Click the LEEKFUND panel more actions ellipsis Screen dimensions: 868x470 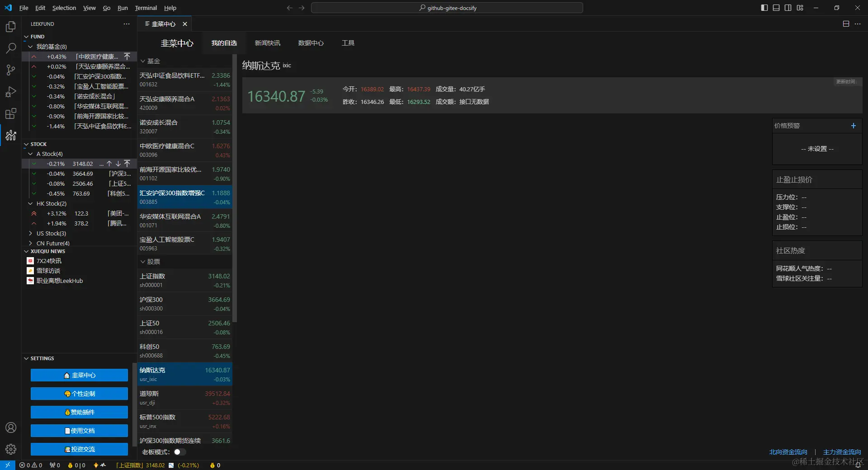point(127,24)
